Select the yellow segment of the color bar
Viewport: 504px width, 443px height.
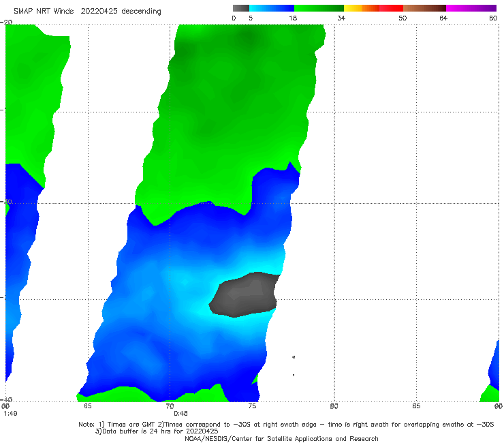[x=353, y=8]
